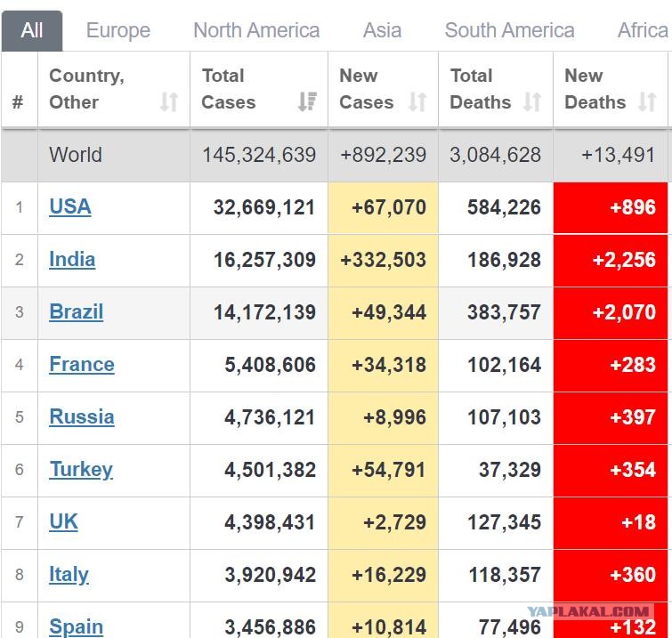Open the USA country link
The width and height of the screenshot is (672, 638).
[69, 206]
